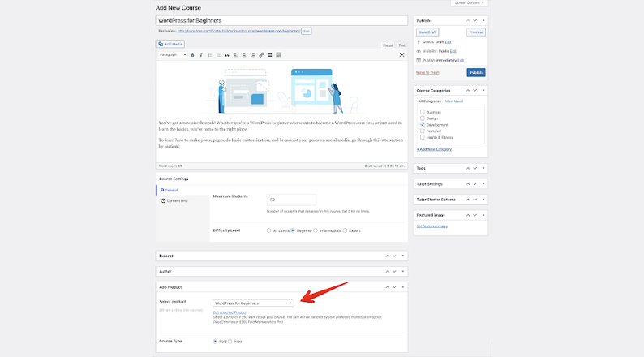The height and width of the screenshot is (357, 644).
Task: Set course type to Free
Action: tap(230, 342)
